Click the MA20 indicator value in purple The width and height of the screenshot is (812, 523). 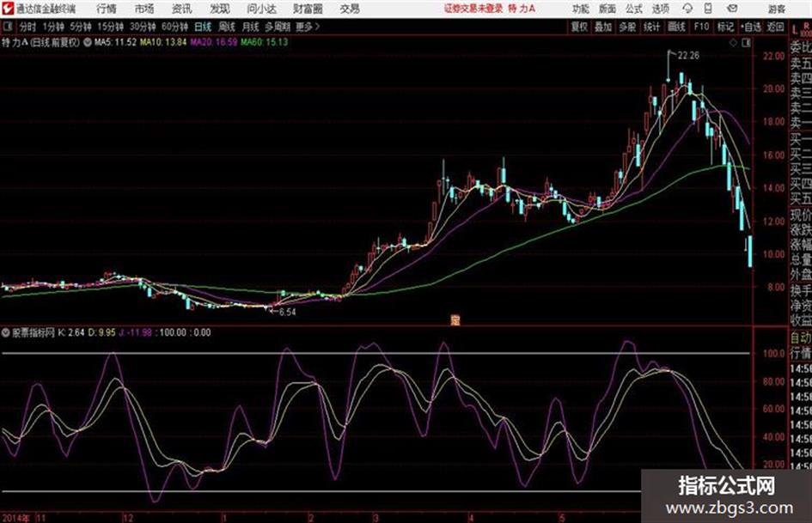point(213,42)
